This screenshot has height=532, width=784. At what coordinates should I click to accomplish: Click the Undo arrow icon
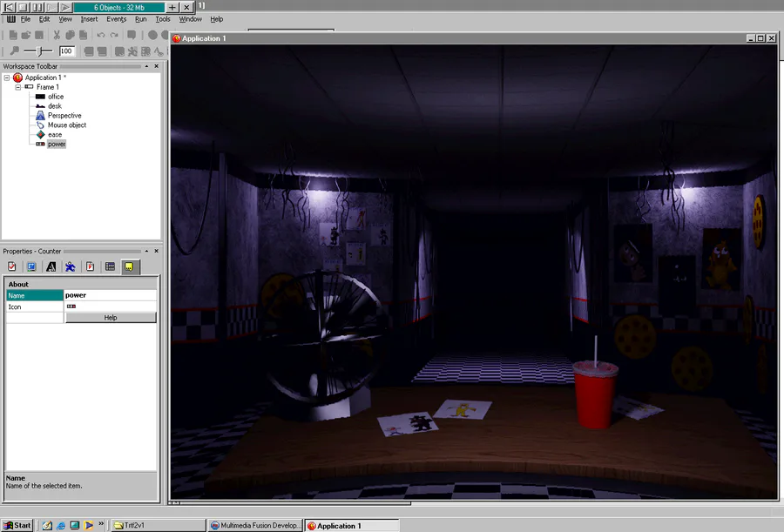tap(101, 35)
